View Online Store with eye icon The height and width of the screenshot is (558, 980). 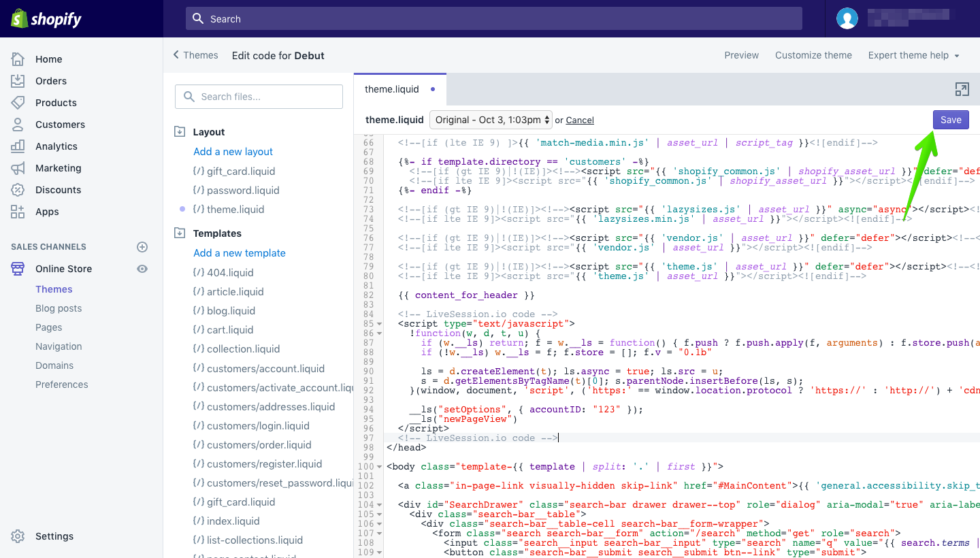[x=142, y=269]
